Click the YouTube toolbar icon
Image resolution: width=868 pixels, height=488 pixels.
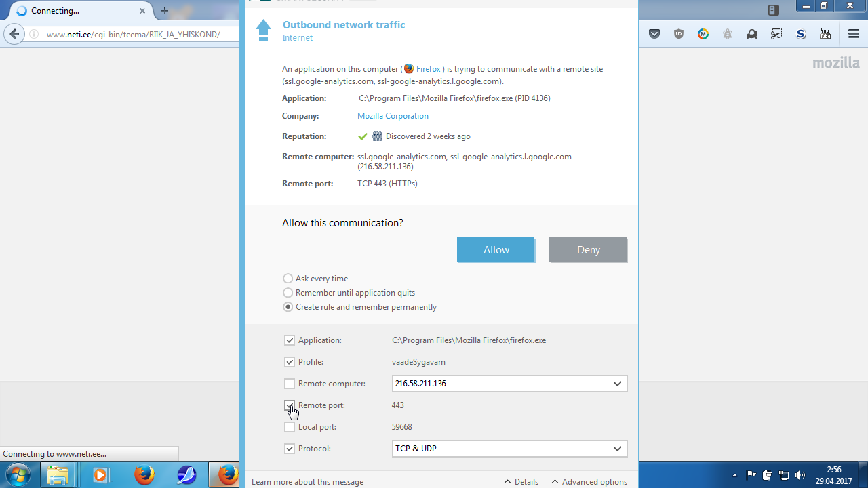pos(825,34)
